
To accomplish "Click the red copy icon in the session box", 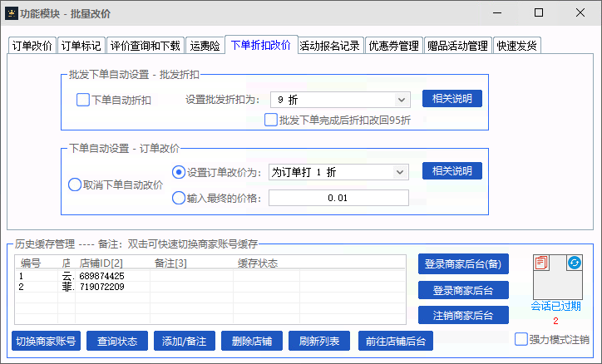I will 542,263.
